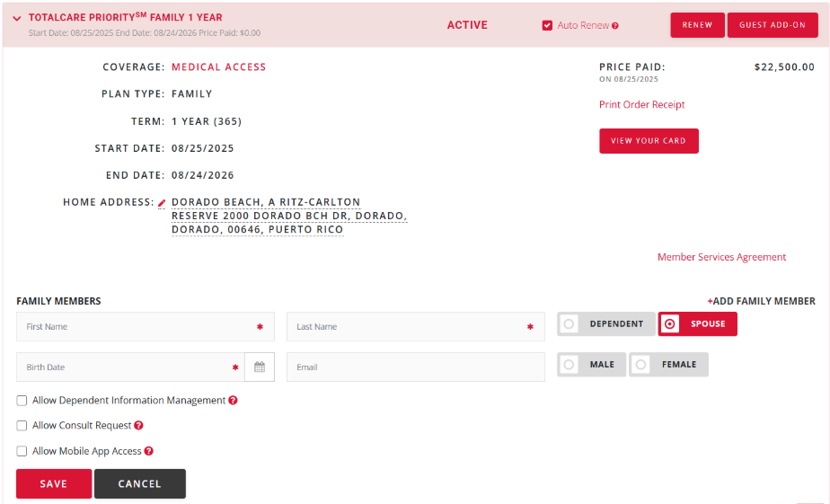Enable Allow Dependent Information Management checkbox

coord(22,401)
